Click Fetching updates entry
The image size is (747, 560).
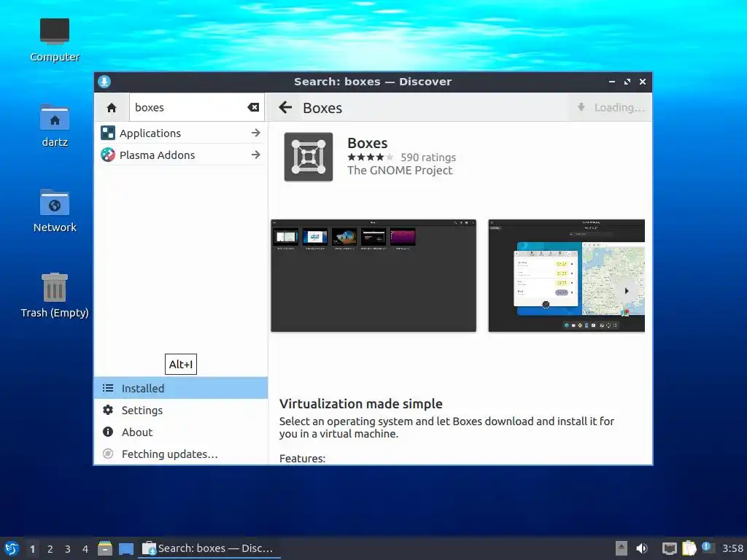181,454
